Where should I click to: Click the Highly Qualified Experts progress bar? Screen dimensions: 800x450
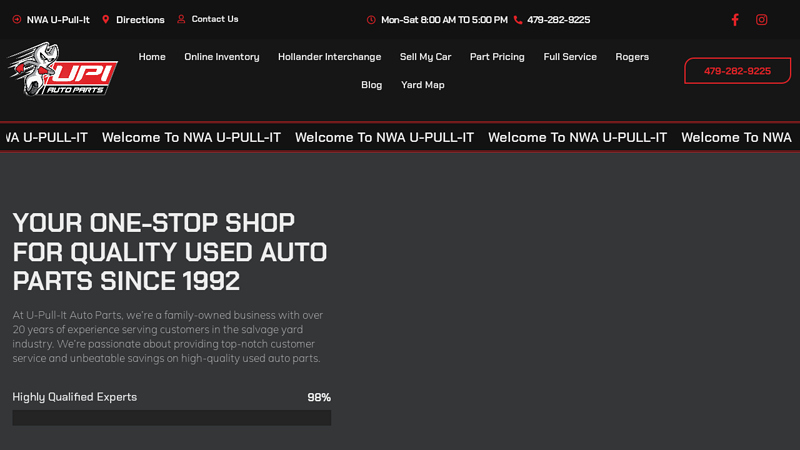click(171, 418)
